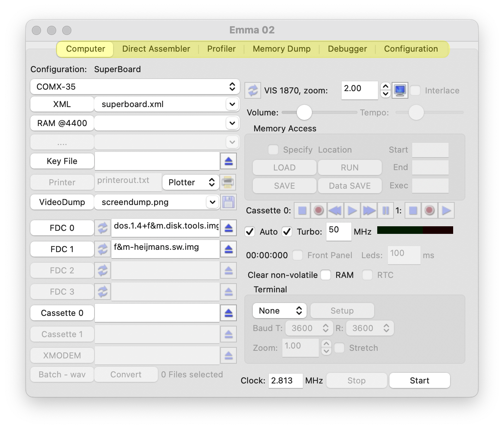Image resolution: width=504 pixels, height=429 pixels.
Task: Click the VIS 1870 zoom value field
Action: 360,90
